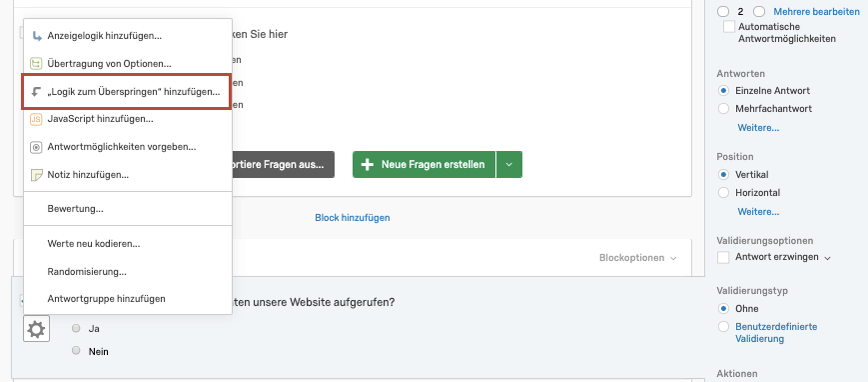
Task: Select the Ja answer choice
Action: coord(76,328)
